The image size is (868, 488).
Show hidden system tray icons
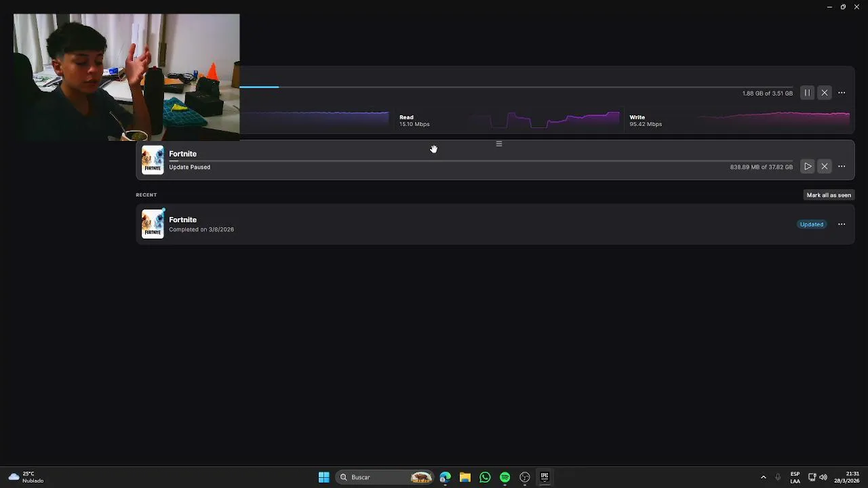764,477
